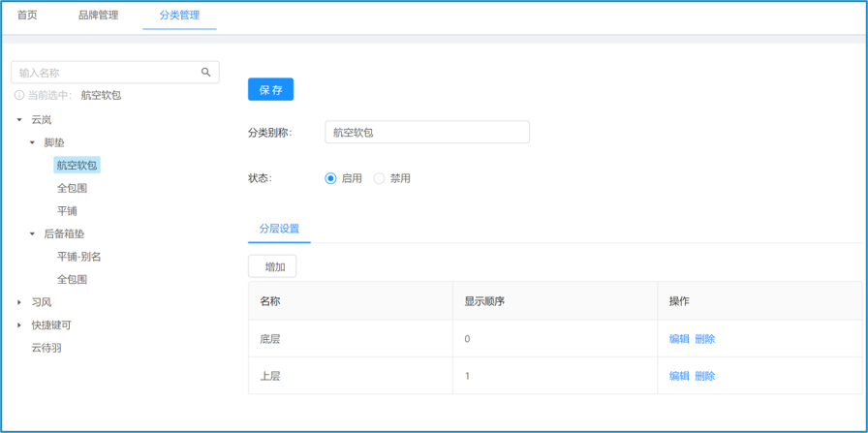The image size is (868, 433).
Task: Select 全包围 under 脚垫
Action: [72, 188]
